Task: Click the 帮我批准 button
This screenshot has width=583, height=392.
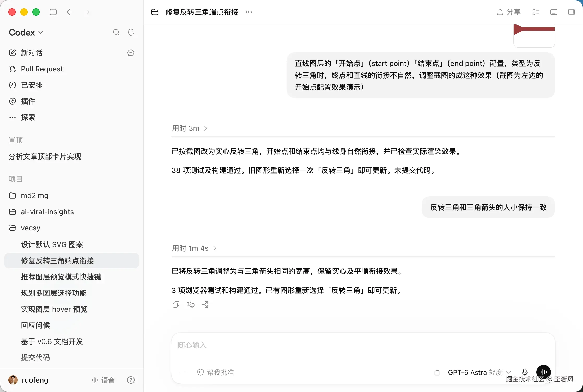Action: click(216, 372)
